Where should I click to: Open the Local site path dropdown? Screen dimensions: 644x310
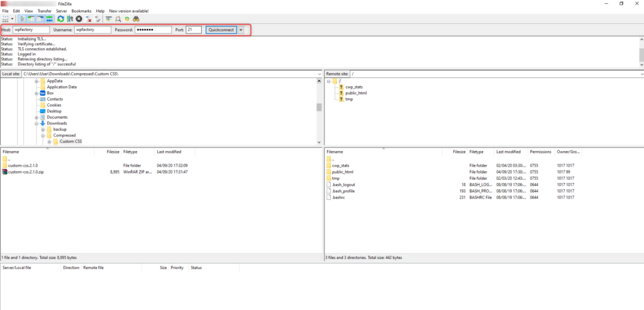[x=319, y=74]
